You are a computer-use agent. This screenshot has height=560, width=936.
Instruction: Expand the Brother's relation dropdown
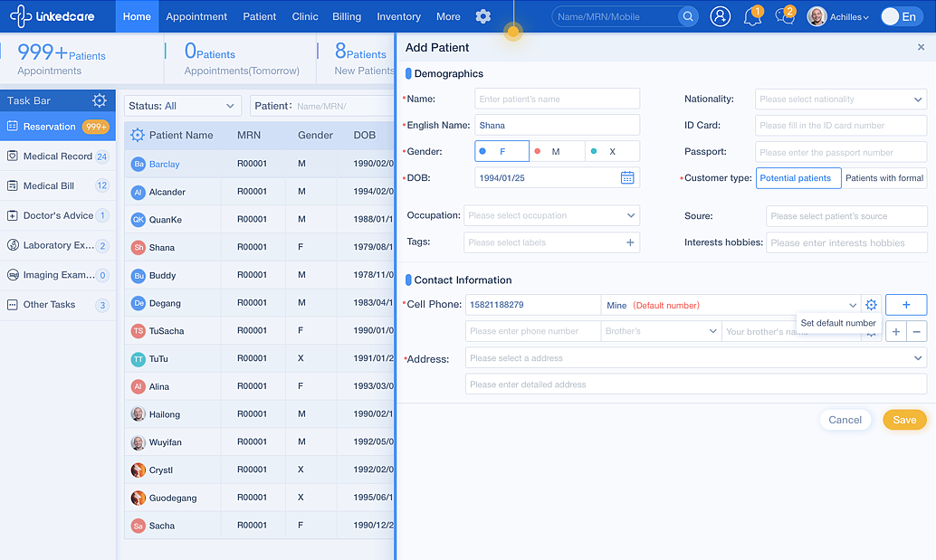pyautogui.click(x=661, y=331)
